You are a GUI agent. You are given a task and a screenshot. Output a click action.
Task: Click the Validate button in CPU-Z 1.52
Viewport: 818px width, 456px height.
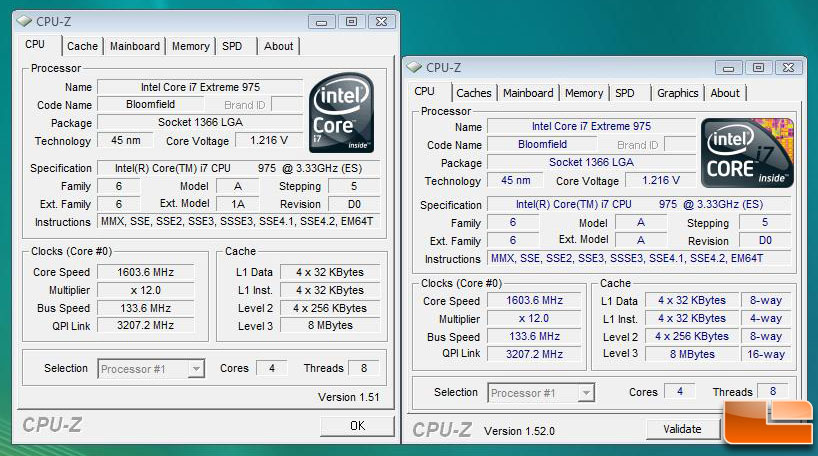(682, 429)
